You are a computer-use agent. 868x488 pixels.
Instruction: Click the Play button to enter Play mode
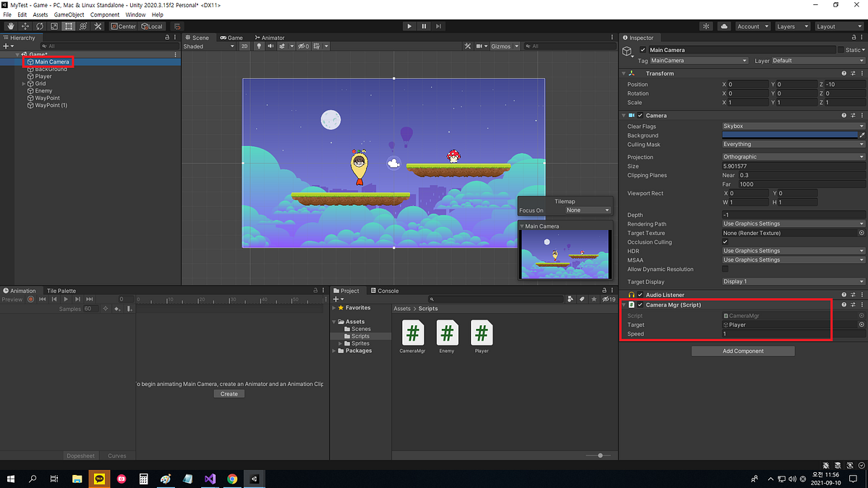point(409,26)
